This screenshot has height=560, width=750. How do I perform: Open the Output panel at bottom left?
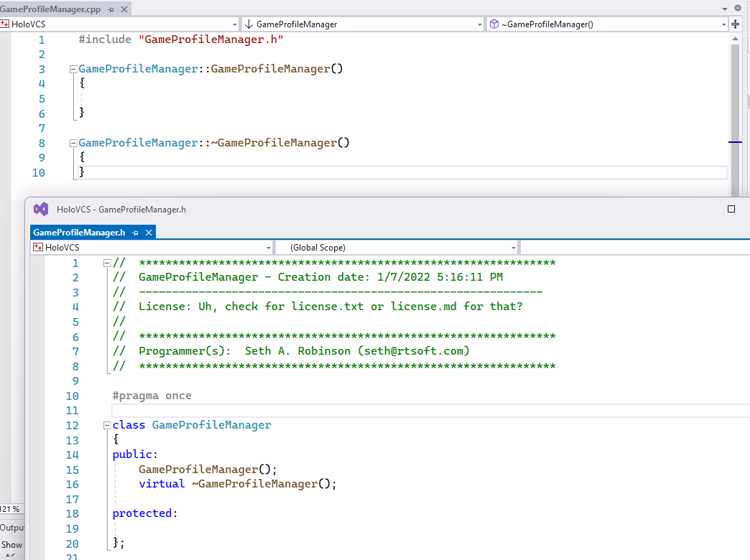coord(10,527)
